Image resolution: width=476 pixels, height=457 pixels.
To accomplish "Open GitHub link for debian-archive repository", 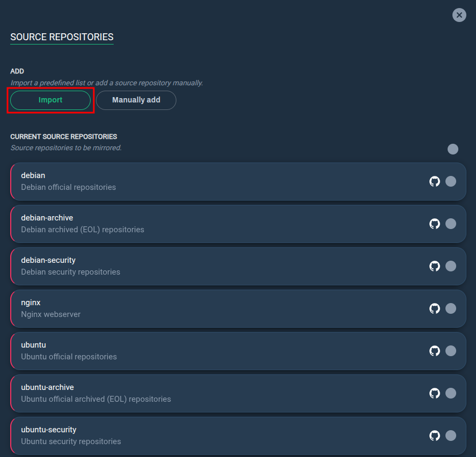I will pyautogui.click(x=434, y=224).
